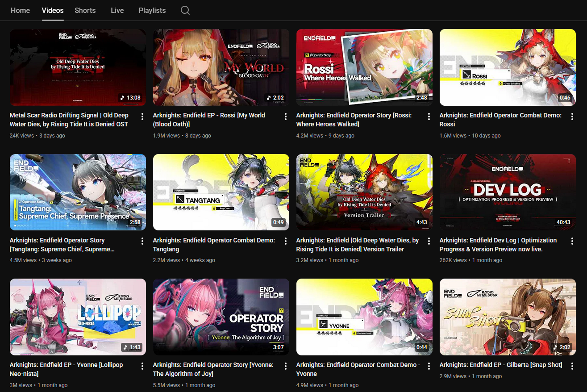Screen dimensions: 587x392
Task: Open options menu for Metal Scar Radio Drifting Signal video
Action: click(142, 117)
